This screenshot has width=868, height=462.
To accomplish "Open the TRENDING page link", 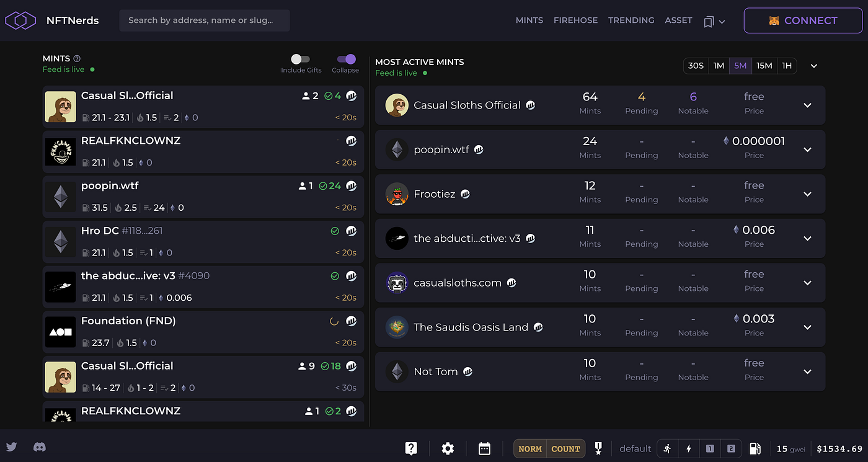I will click(x=631, y=20).
